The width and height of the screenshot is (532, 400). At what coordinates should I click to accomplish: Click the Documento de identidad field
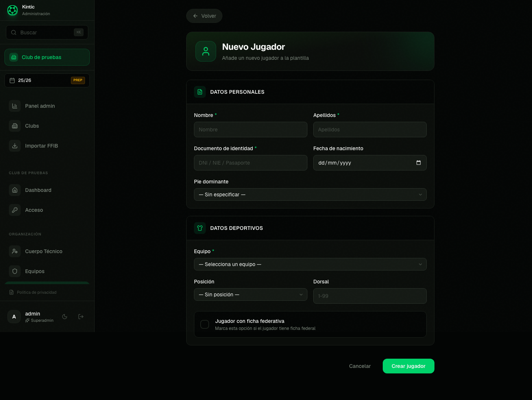[x=250, y=163]
